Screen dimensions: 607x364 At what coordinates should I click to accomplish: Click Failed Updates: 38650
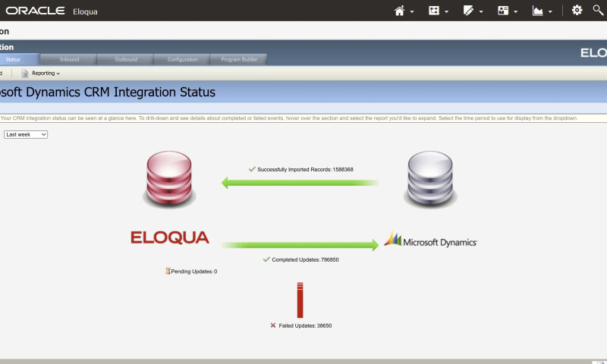pyautogui.click(x=305, y=326)
